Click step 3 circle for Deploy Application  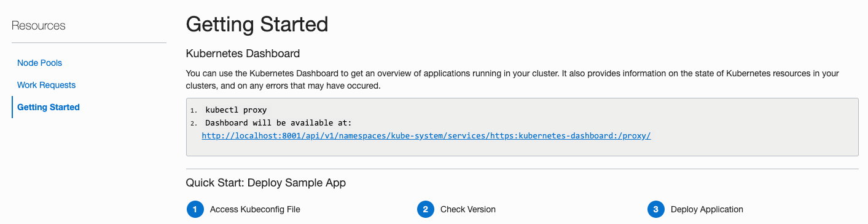tap(655, 209)
